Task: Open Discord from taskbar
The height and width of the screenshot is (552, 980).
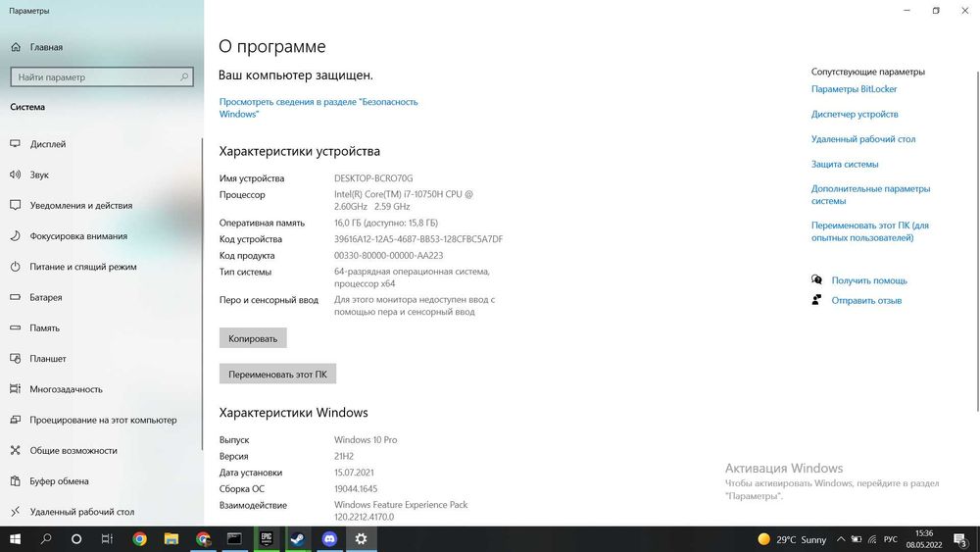Action: tap(329, 539)
